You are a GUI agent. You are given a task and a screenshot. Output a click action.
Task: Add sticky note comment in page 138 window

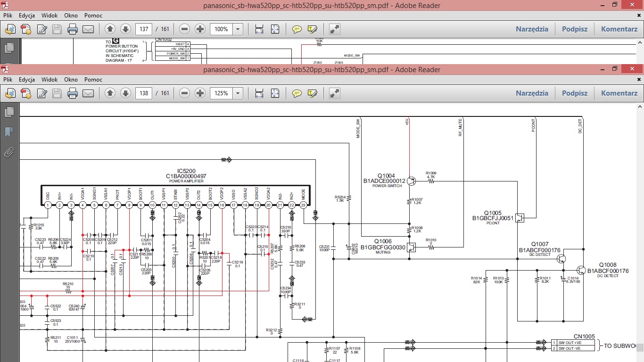pyautogui.click(x=297, y=93)
